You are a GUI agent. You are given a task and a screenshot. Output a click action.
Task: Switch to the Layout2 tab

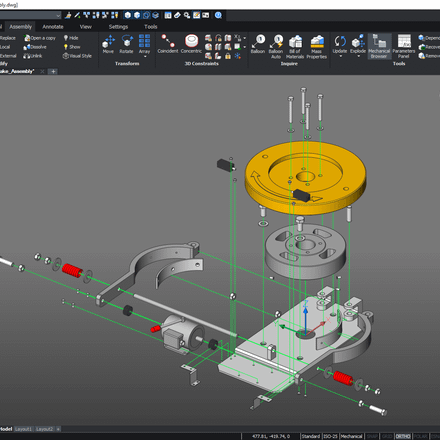44,429
